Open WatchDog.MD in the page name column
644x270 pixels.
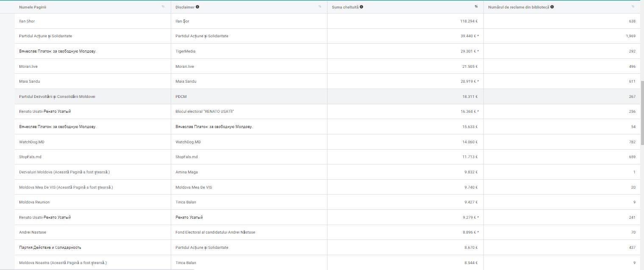(x=32, y=142)
